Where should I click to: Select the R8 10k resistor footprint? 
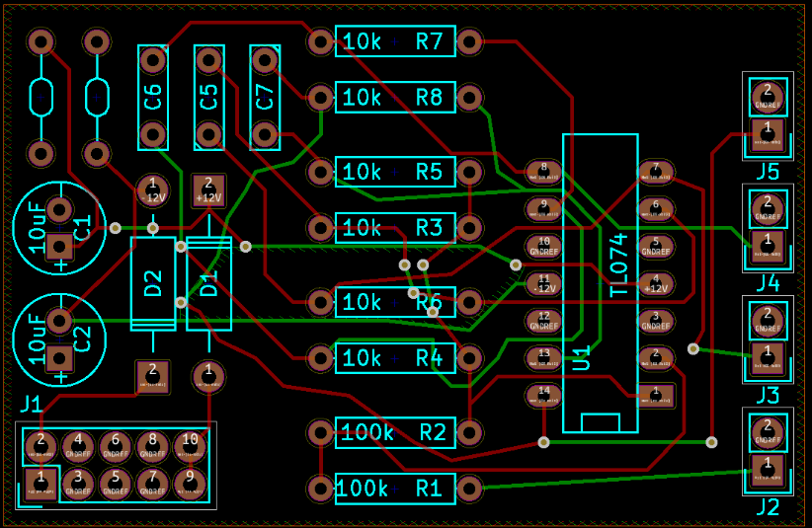(x=395, y=98)
